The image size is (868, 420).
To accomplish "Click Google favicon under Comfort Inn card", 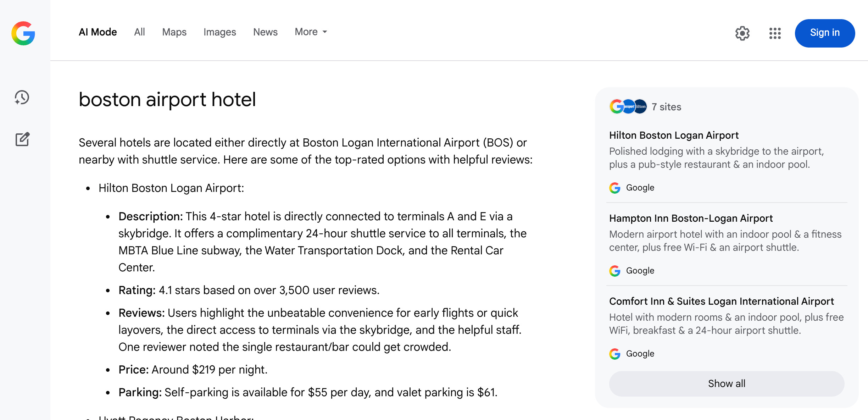I will [x=615, y=354].
